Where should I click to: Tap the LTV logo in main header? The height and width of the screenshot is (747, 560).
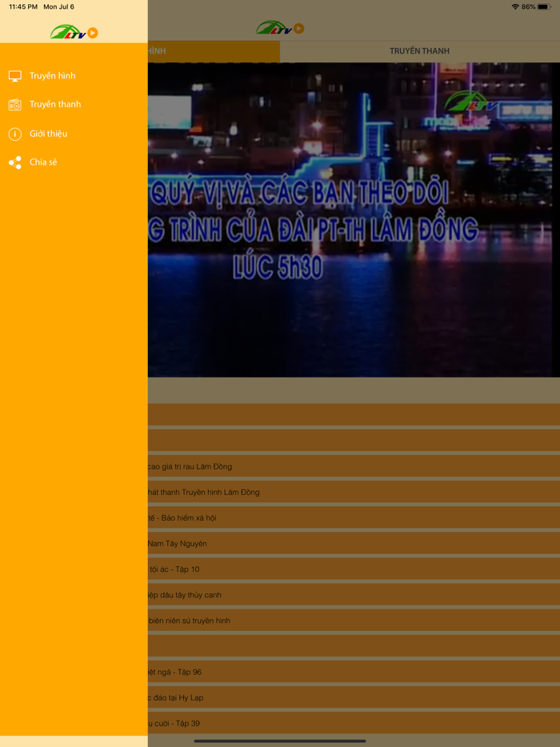(280, 28)
